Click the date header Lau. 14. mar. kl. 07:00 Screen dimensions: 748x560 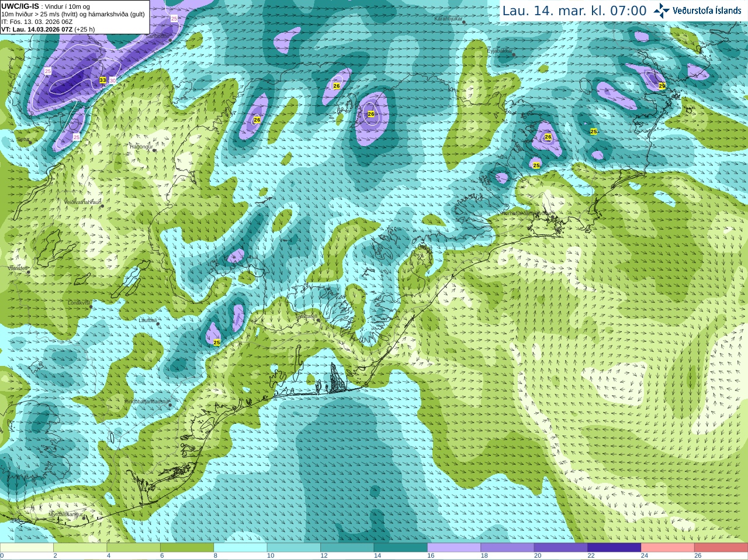point(574,11)
